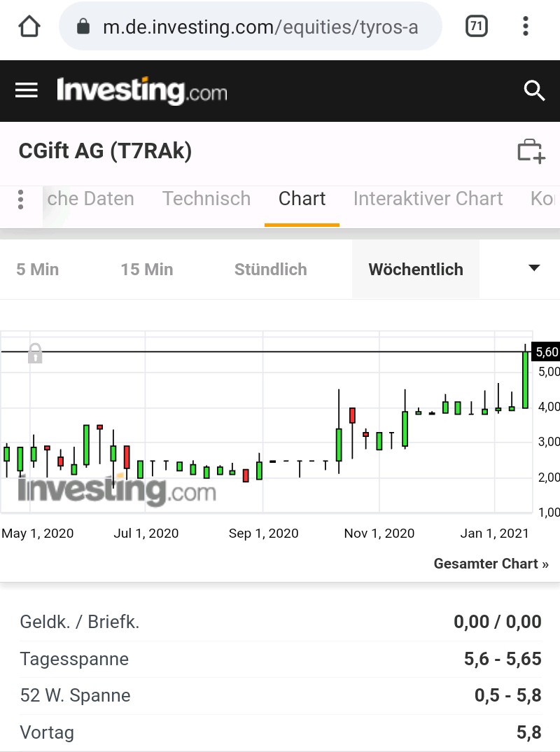This screenshot has height=752, width=560.
Task: Choose the Stündlich timeframe
Action: (x=270, y=270)
